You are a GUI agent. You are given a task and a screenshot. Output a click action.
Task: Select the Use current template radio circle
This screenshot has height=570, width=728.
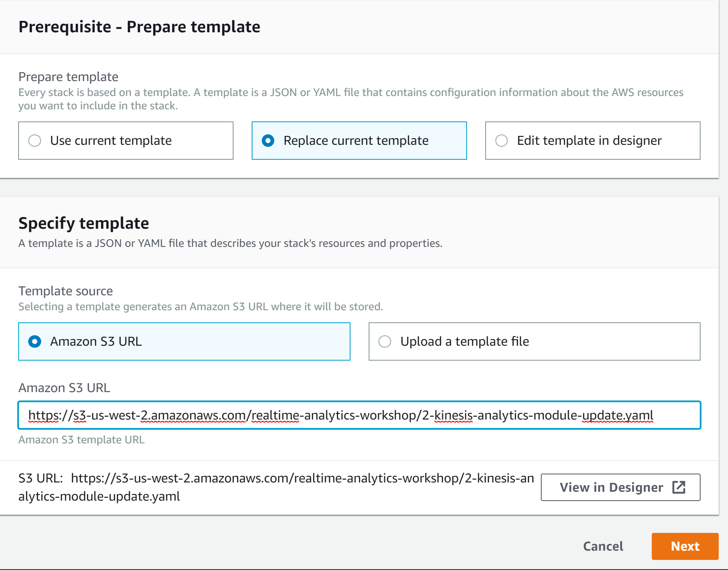pos(35,141)
